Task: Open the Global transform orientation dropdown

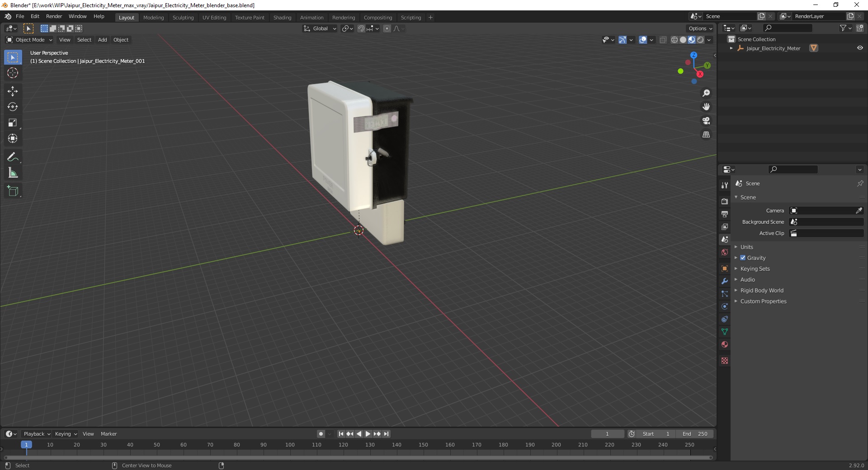Action: pyautogui.click(x=320, y=28)
